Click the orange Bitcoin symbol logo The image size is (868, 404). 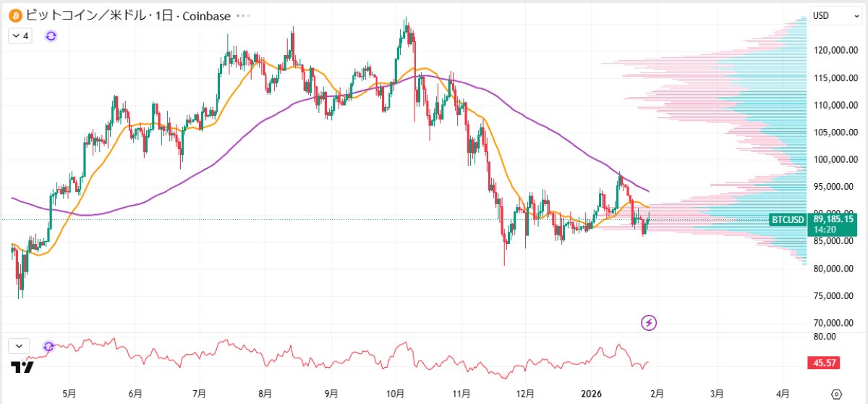(x=16, y=15)
